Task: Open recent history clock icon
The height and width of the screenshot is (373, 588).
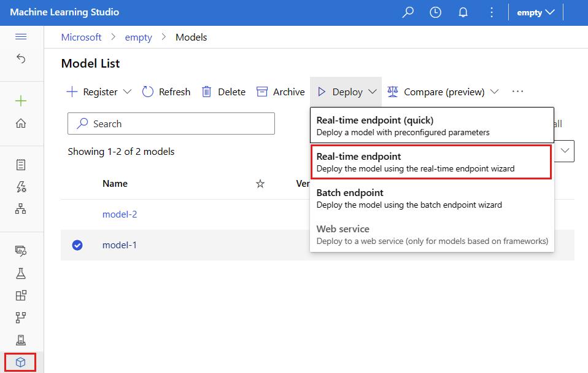Action: (x=435, y=12)
